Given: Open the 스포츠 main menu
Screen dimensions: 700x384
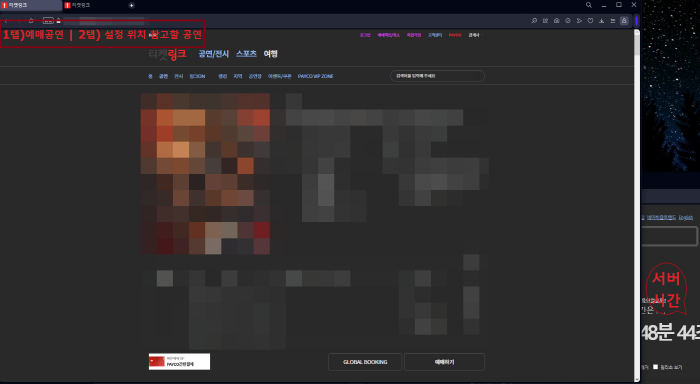Looking at the screenshot, I should [246, 54].
